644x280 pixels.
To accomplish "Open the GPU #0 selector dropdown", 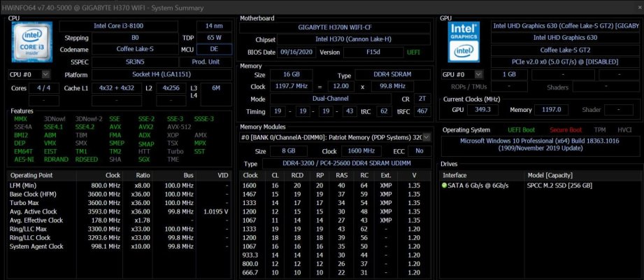I will pos(478,74).
